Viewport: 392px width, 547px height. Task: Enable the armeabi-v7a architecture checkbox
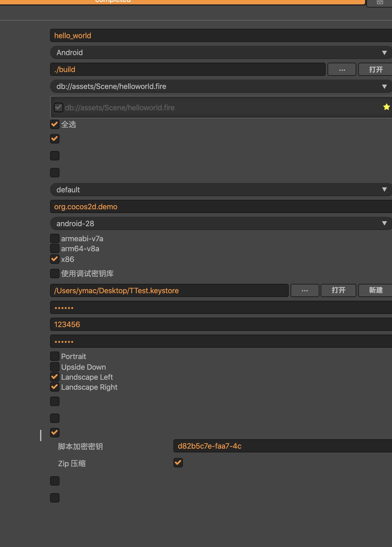55,238
